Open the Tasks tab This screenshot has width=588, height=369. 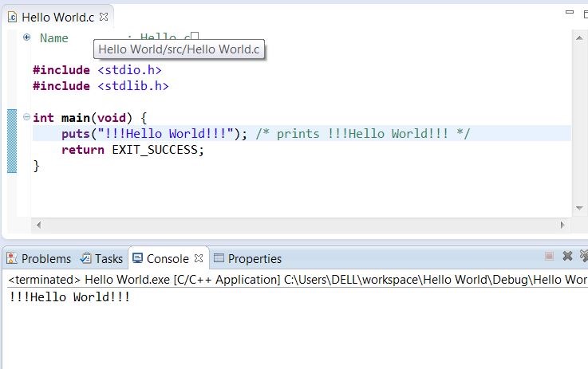tap(102, 258)
